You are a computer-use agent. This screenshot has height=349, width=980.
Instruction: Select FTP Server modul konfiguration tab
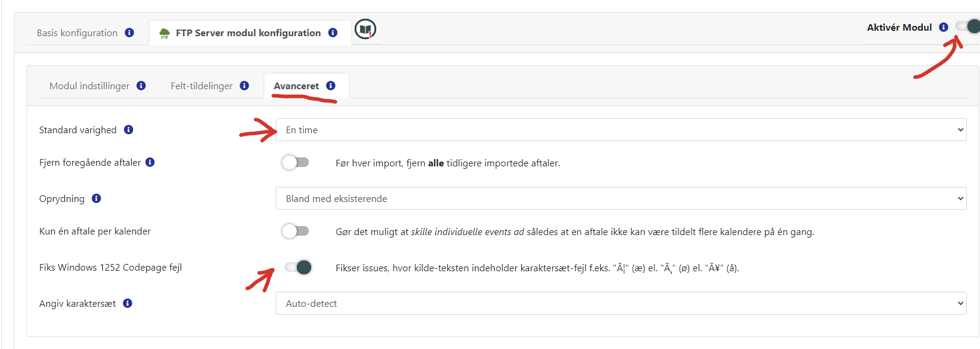point(250,33)
